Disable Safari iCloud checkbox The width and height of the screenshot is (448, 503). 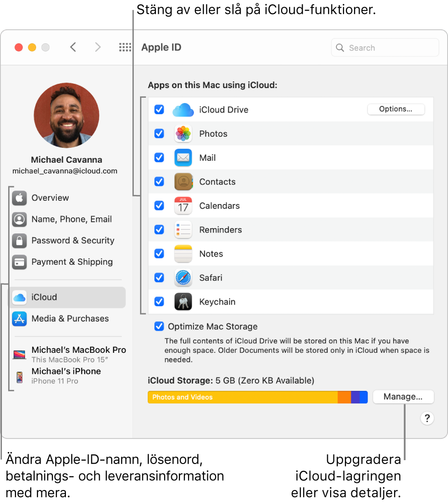tap(159, 277)
